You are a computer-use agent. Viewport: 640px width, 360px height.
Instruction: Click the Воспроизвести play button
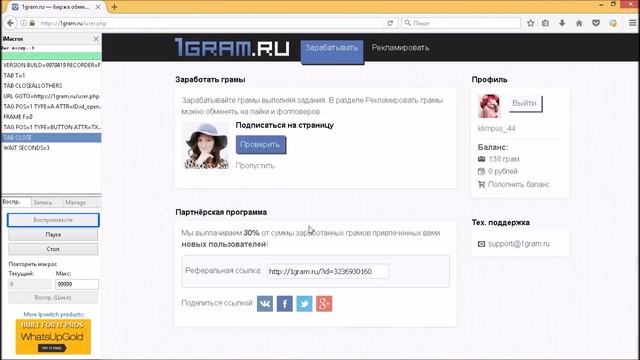point(53,220)
